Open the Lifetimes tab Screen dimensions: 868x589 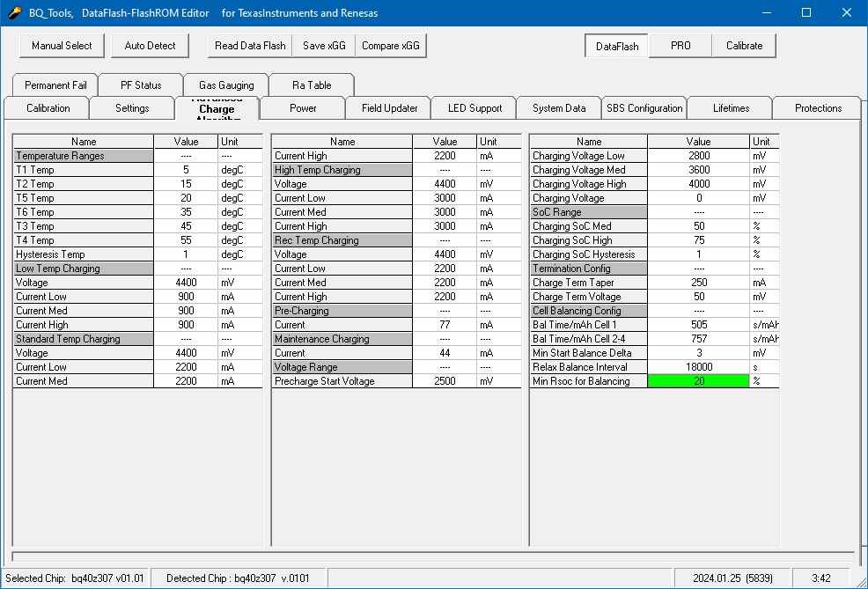tap(731, 108)
